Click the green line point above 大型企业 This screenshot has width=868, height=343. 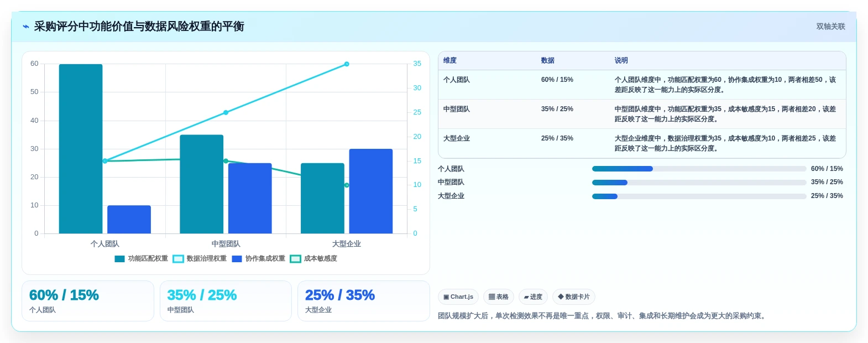tap(347, 185)
